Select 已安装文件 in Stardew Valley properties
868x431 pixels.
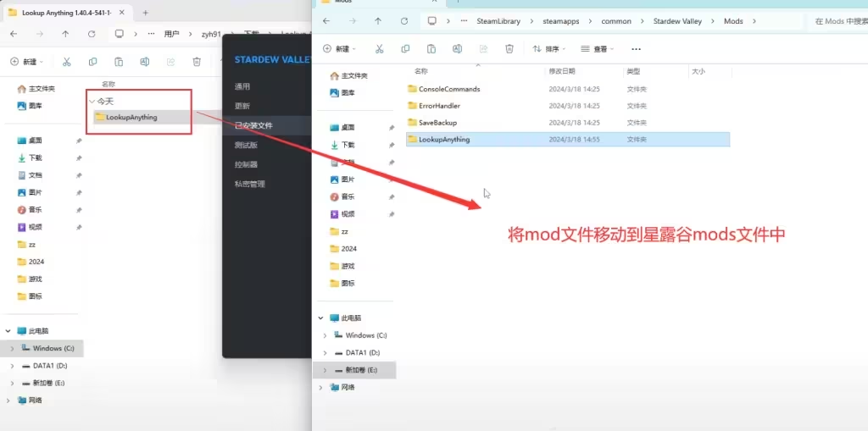[253, 125]
